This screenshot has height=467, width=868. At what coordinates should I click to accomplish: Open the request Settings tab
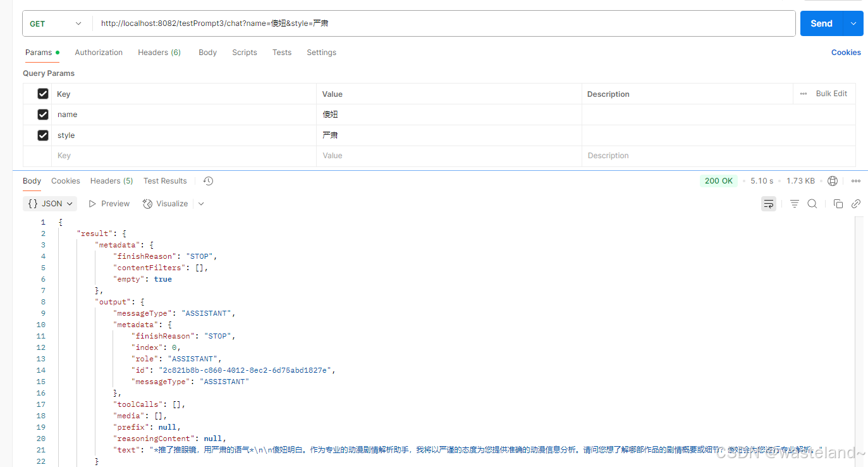(322, 53)
